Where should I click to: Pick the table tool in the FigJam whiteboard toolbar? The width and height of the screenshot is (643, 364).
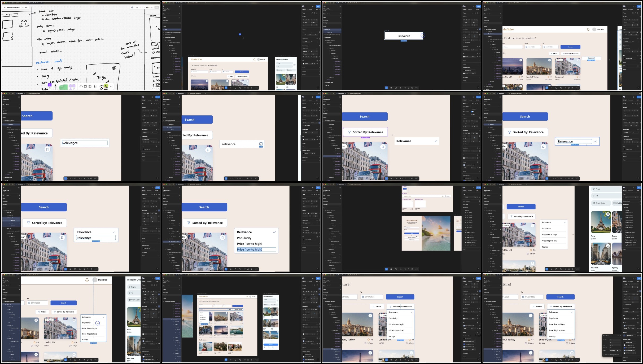90,86
